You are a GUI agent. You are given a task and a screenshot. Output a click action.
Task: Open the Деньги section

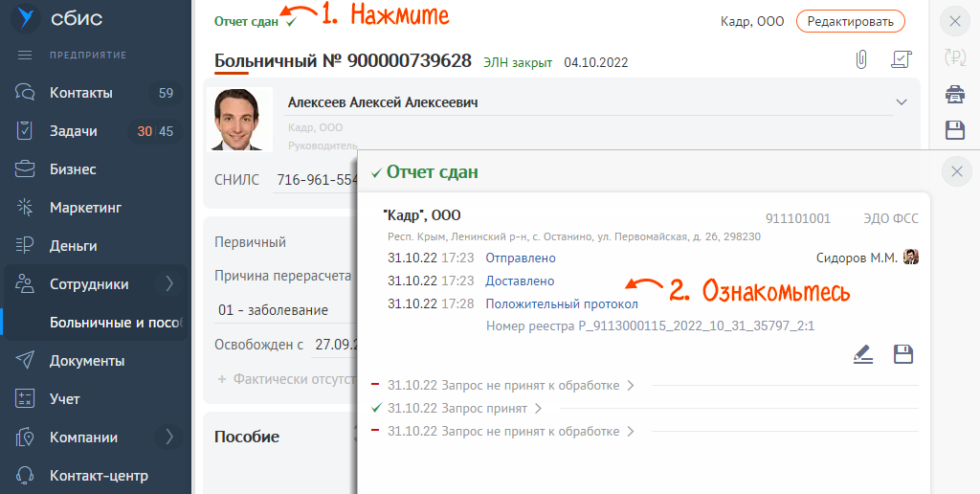pyautogui.click(x=74, y=246)
